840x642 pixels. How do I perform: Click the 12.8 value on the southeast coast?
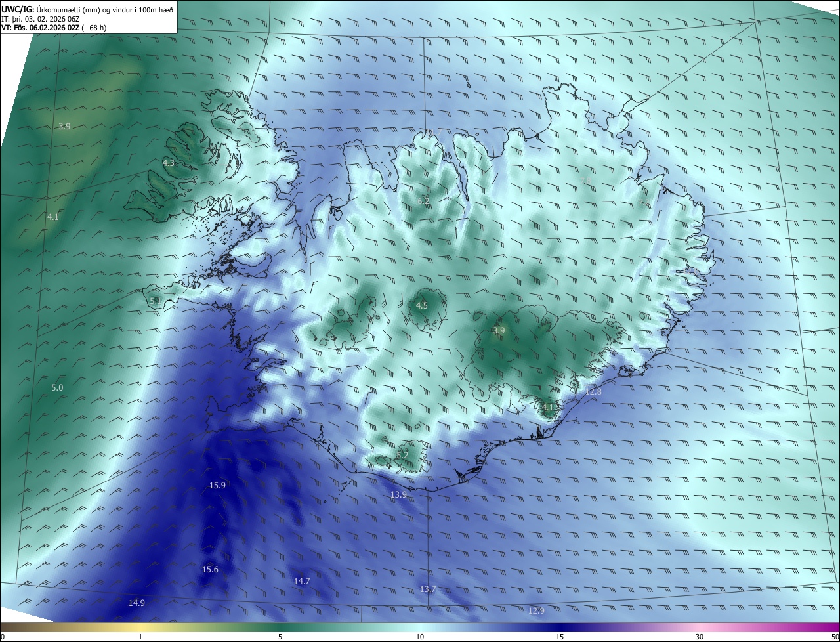point(593,392)
